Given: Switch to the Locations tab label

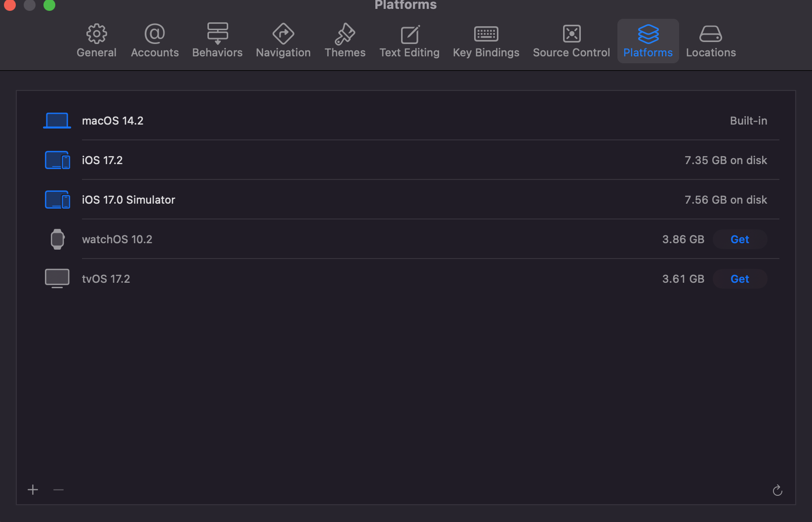Looking at the screenshot, I should pos(711,52).
